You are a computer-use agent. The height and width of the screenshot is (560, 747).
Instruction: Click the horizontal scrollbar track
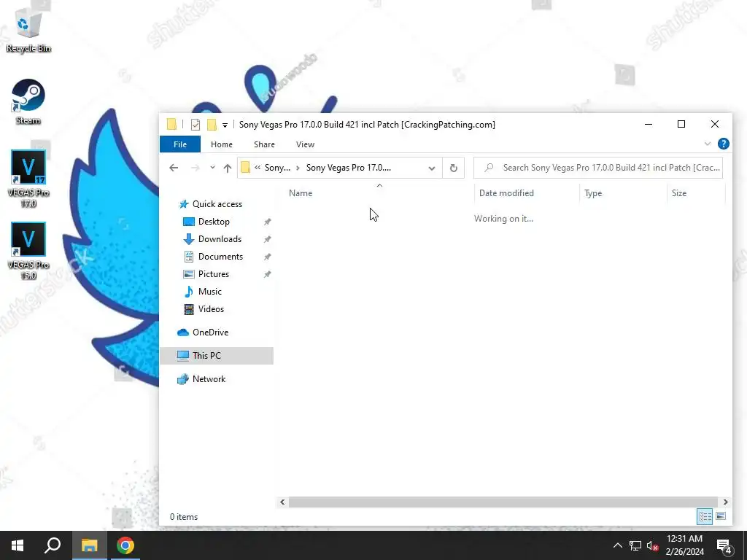503,502
